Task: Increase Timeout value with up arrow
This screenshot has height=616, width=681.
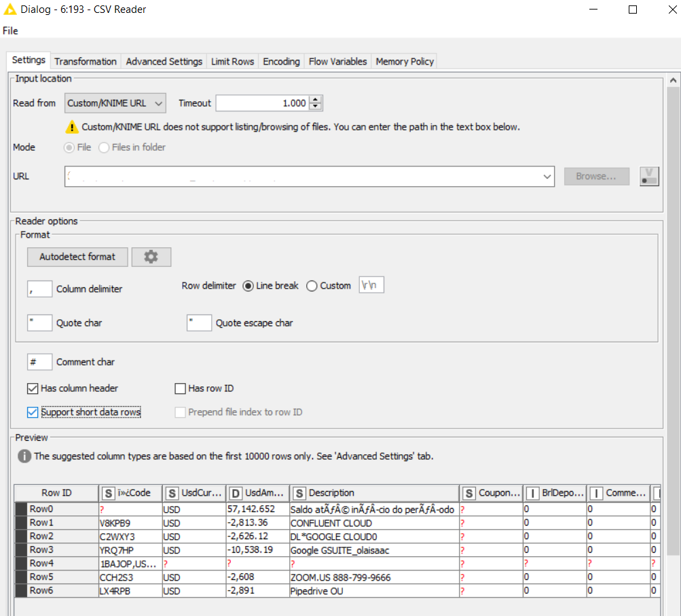Action: click(316, 100)
